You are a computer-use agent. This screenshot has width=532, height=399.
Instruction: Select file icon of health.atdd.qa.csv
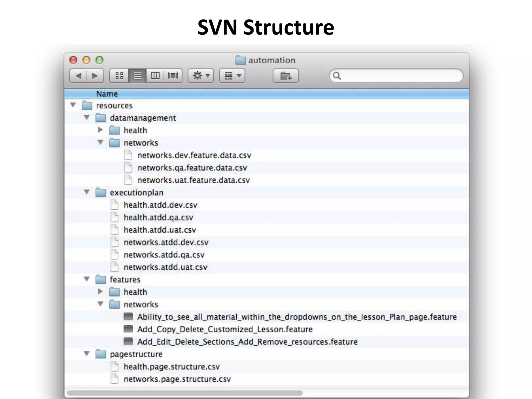(115, 217)
